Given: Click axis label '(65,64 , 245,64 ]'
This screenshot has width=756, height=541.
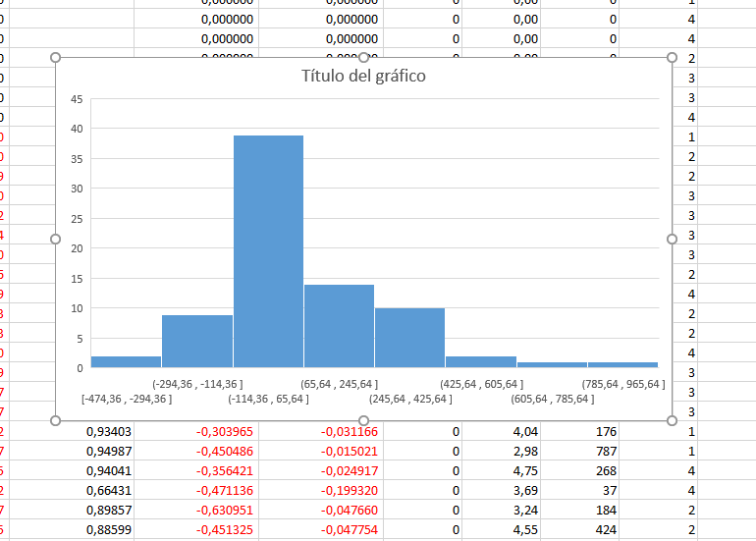Looking at the screenshot, I should click(340, 384).
